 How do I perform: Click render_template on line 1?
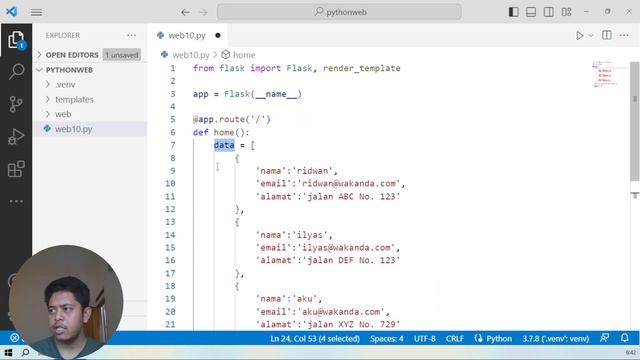[362, 68]
